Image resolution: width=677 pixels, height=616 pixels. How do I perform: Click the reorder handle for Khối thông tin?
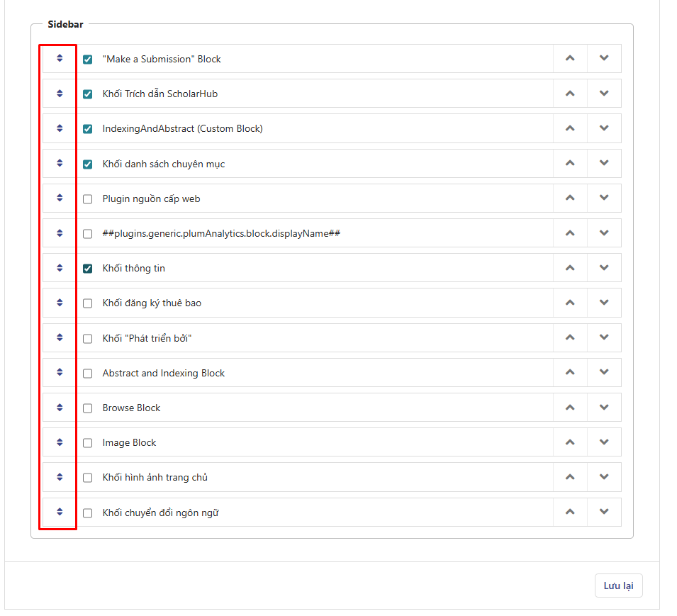(57, 267)
